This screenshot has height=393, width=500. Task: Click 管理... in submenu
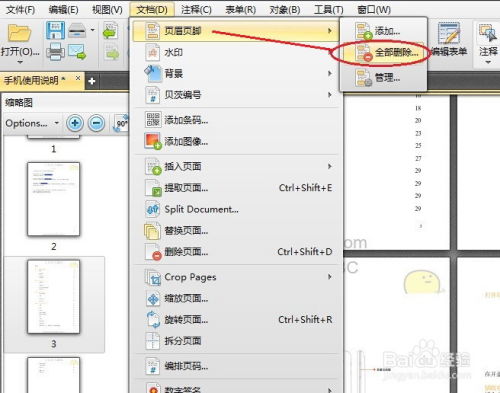(383, 78)
